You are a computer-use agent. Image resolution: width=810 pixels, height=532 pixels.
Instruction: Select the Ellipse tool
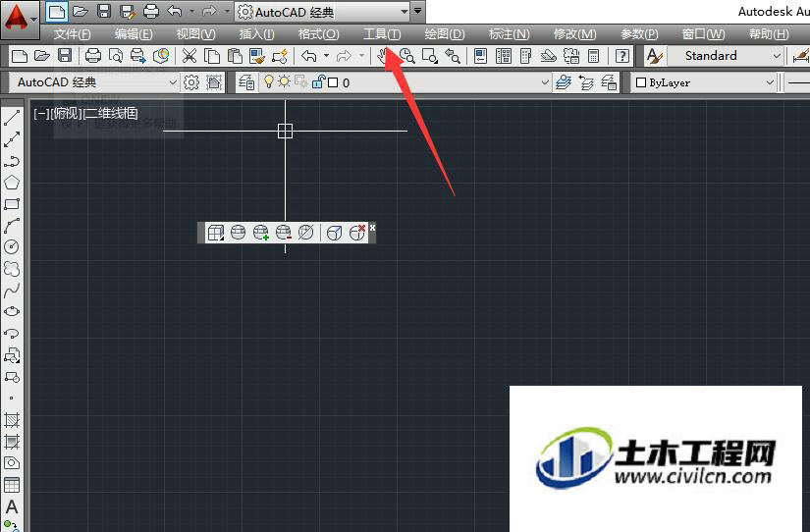click(12, 311)
